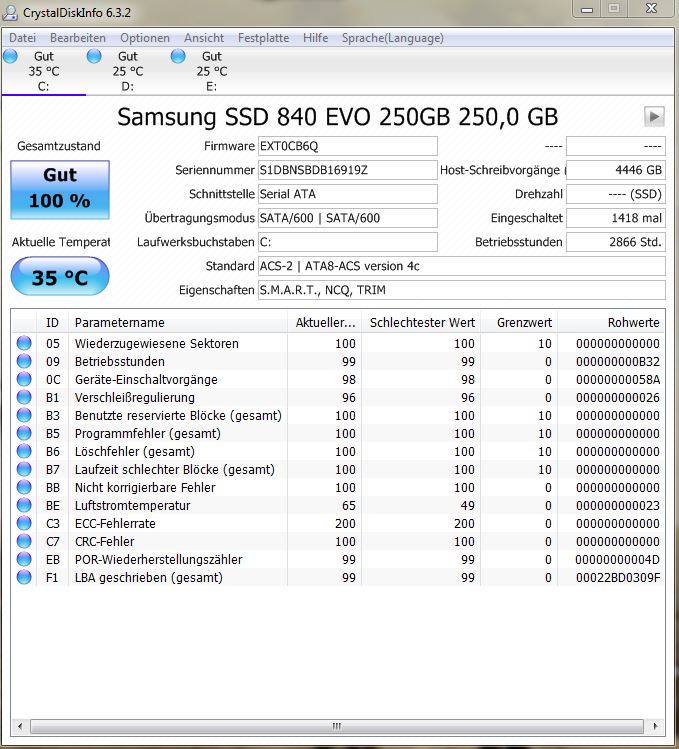Click raw value 000000000B32
This screenshot has height=749, width=679.
click(617, 362)
